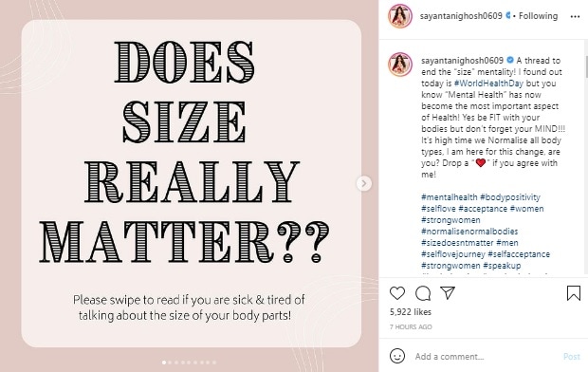Open #normalisenormalbodies hashtag link

click(469, 232)
